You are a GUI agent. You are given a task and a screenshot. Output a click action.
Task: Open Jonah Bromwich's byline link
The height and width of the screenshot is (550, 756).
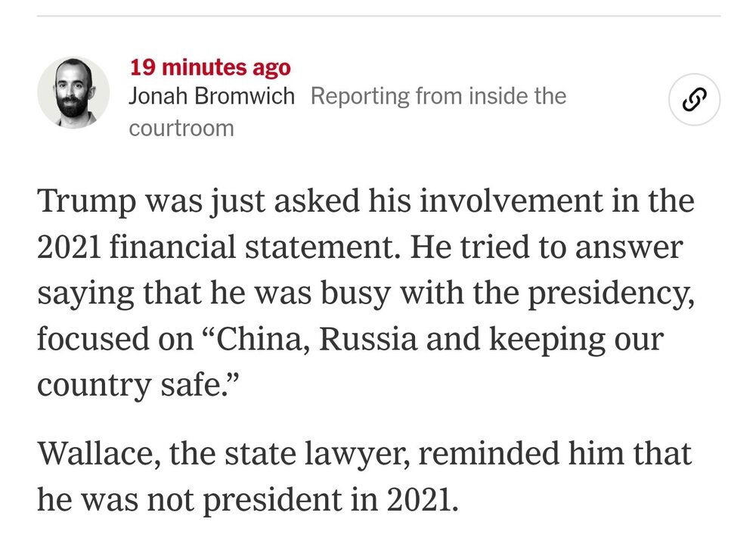pyautogui.click(x=212, y=96)
